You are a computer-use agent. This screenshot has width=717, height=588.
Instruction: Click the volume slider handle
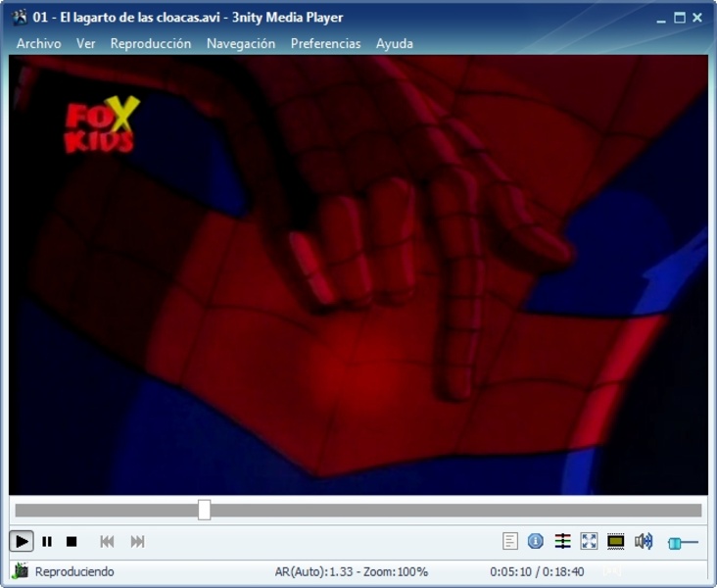[674, 543]
